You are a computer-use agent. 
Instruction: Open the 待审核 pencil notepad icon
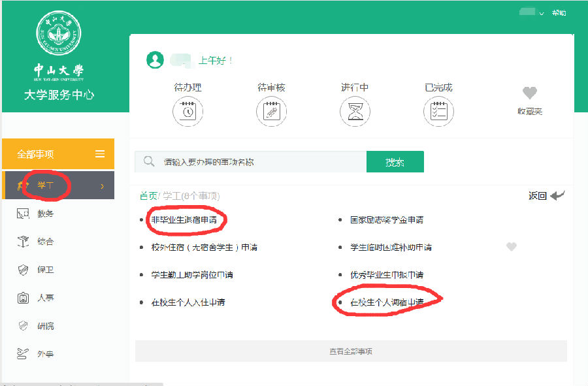coord(271,112)
